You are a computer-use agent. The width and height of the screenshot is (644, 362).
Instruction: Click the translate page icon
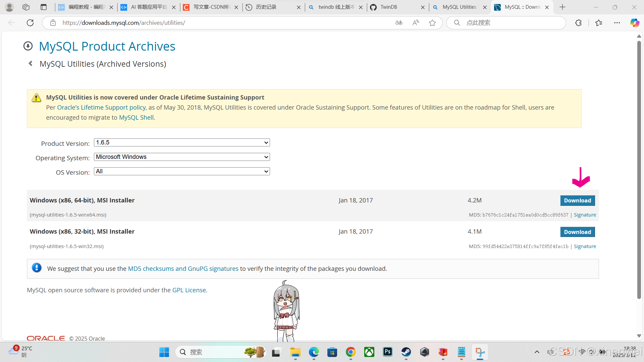(x=399, y=23)
